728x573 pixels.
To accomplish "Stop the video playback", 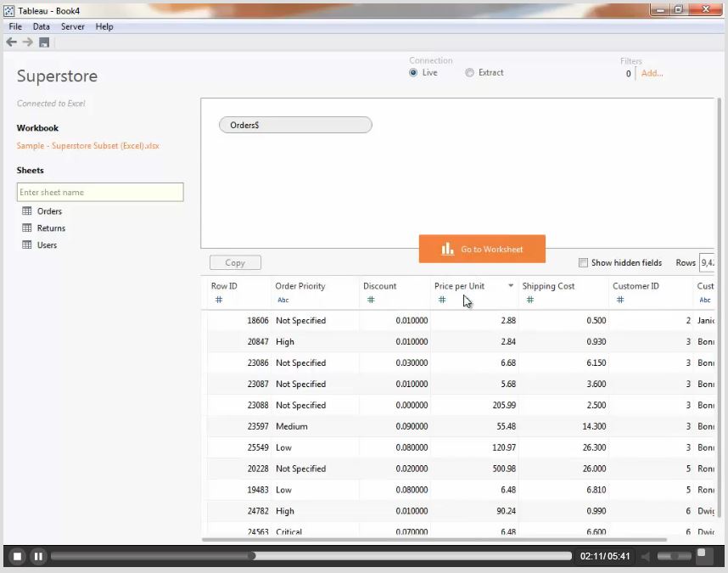I will pos(17,557).
